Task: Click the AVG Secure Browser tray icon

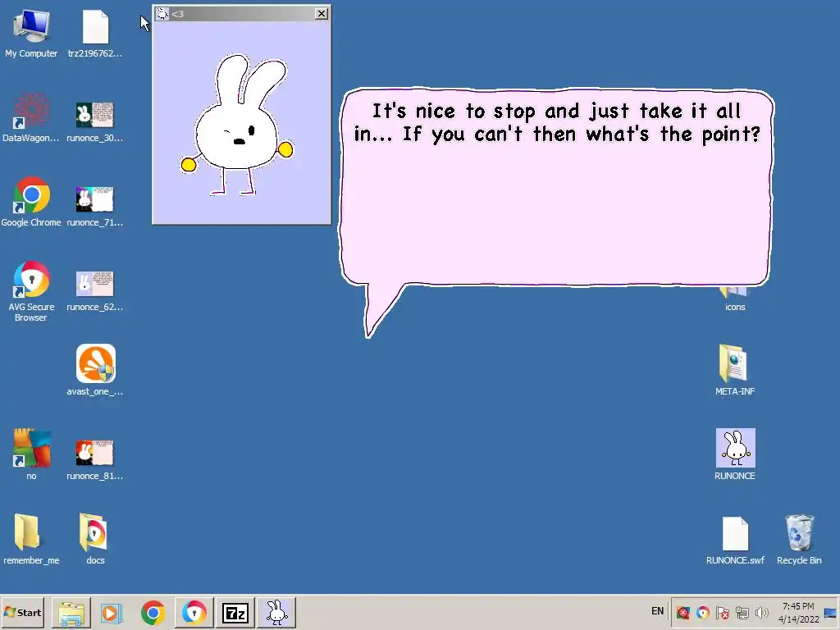Action: (x=703, y=612)
